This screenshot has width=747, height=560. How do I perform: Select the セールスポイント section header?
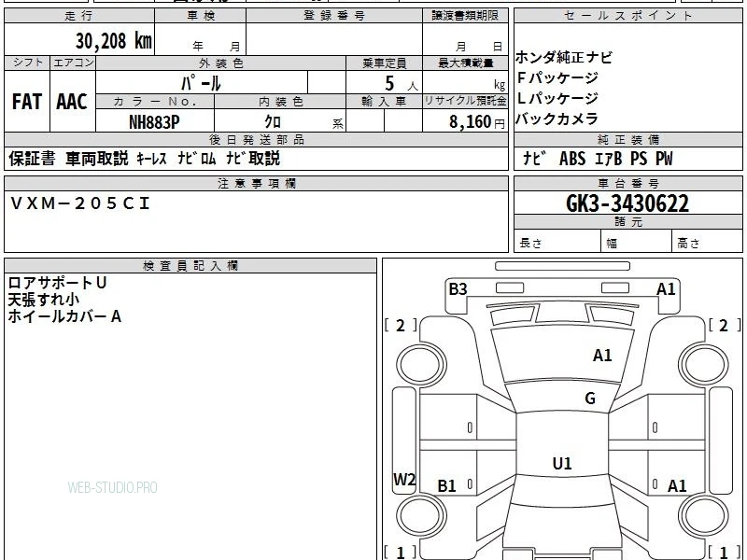coord(627,16)
